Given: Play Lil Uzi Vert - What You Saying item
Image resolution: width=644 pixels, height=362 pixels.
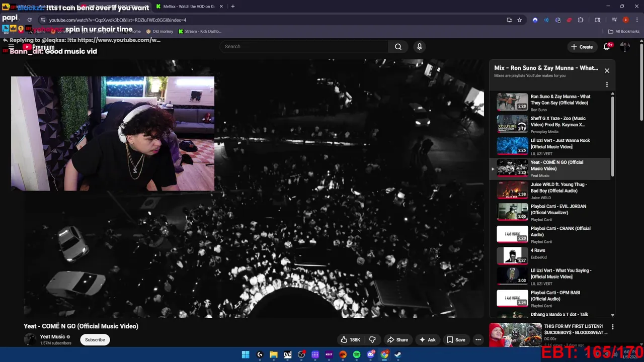Looking at the screenshot, I should [x=550, y=277].
